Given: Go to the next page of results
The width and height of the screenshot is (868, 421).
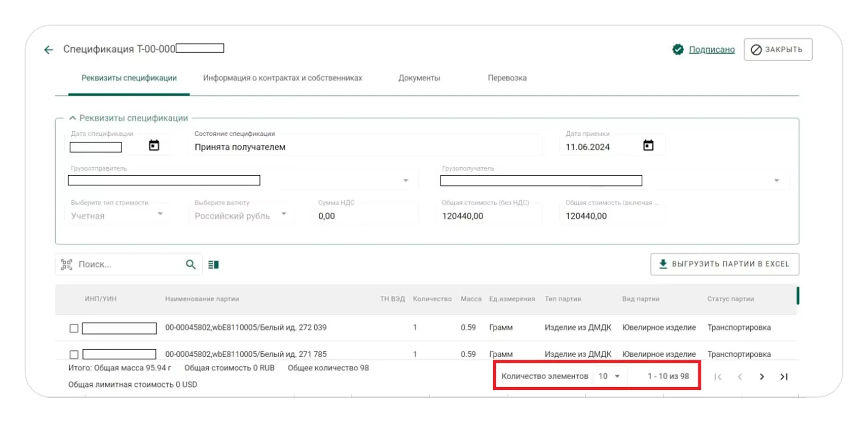Looking at the screenshot, I should tap(762, 377).
